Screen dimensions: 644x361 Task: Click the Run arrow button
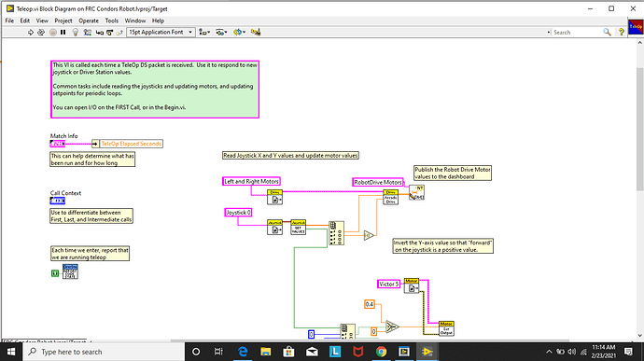[x=31, y=32]
